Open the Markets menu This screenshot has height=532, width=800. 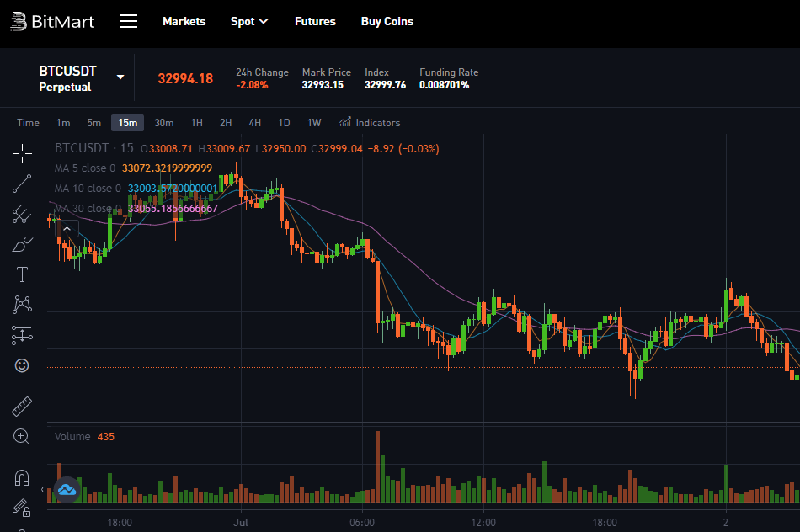point(184,21)
